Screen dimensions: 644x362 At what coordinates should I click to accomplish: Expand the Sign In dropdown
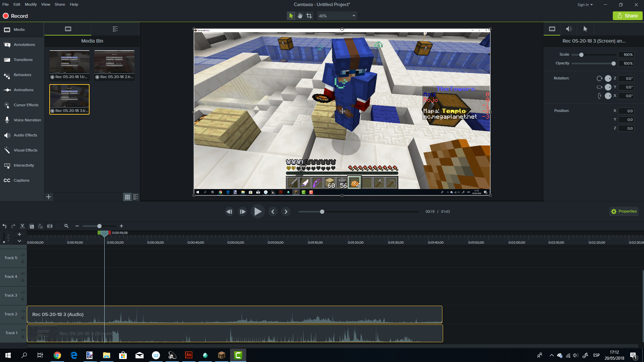(x=585, y=5)
